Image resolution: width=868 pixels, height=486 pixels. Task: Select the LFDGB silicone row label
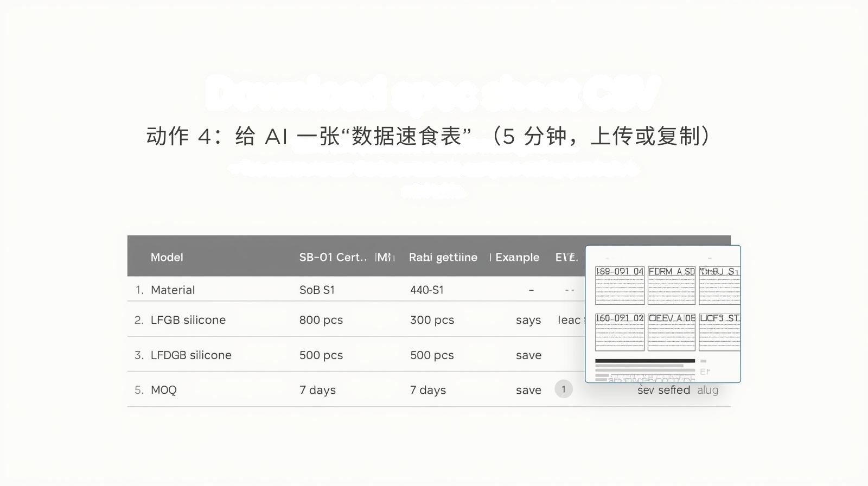191,355
